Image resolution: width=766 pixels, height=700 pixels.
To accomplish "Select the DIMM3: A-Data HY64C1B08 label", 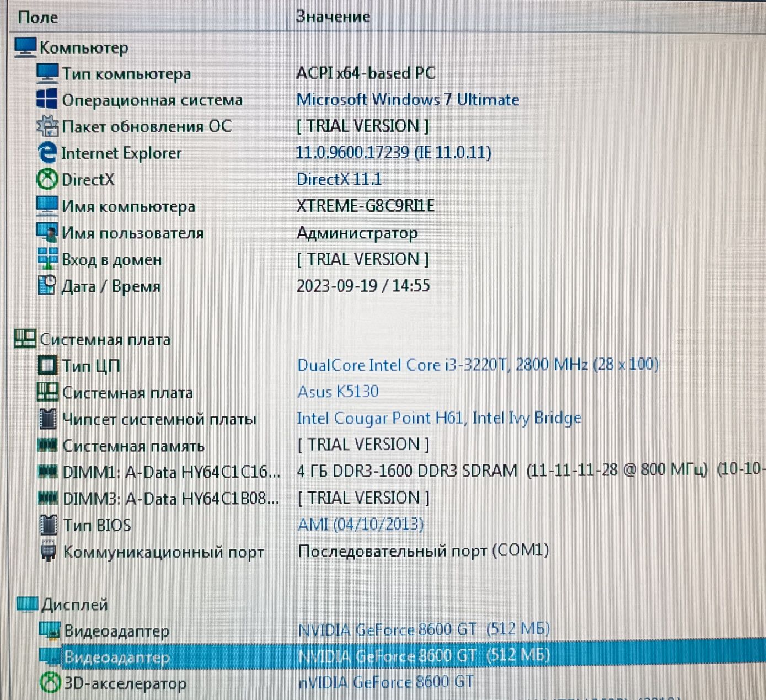I will pos(171,499).
